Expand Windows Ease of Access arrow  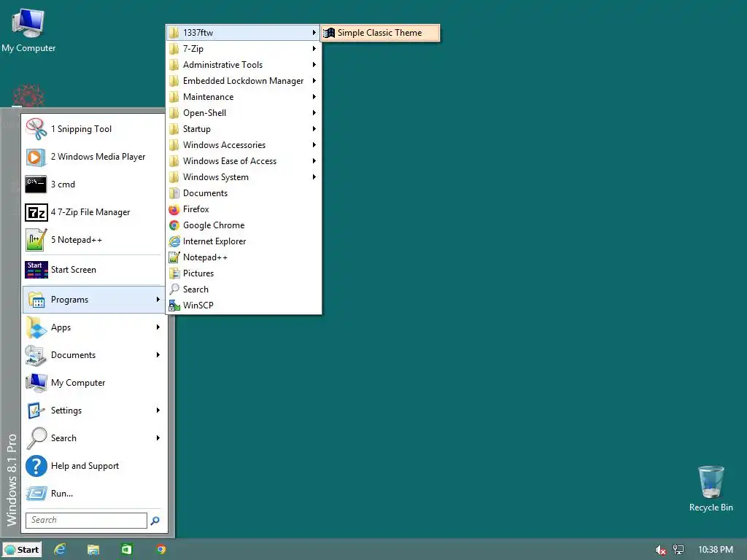tap(314, 161)
